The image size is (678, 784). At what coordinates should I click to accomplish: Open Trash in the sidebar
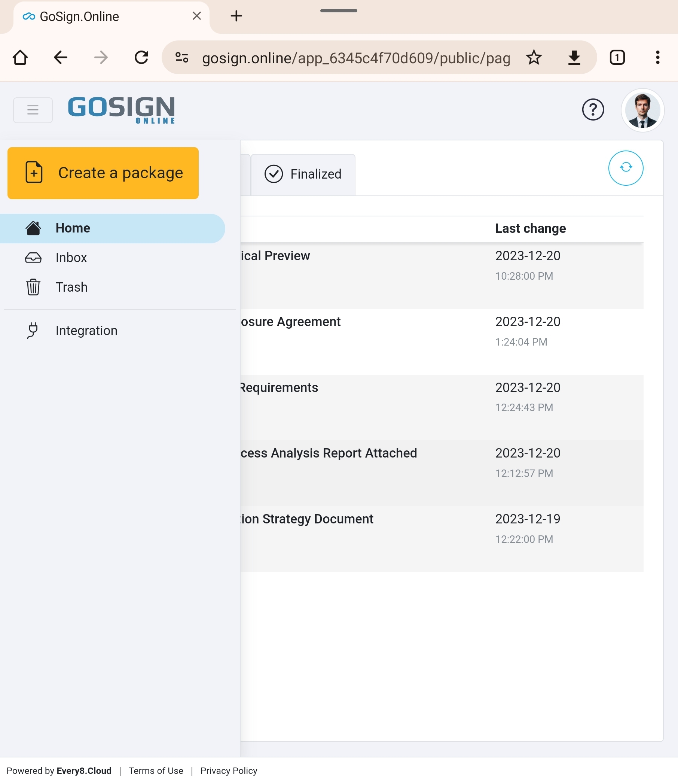[x=71, y=287]
